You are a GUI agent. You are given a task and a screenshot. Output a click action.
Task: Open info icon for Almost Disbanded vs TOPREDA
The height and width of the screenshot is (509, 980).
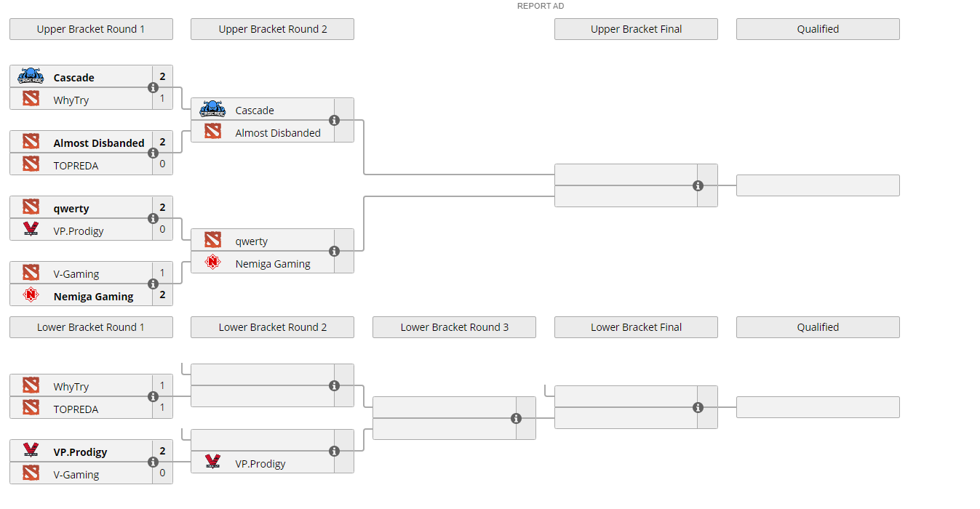[x=153, y=153]
